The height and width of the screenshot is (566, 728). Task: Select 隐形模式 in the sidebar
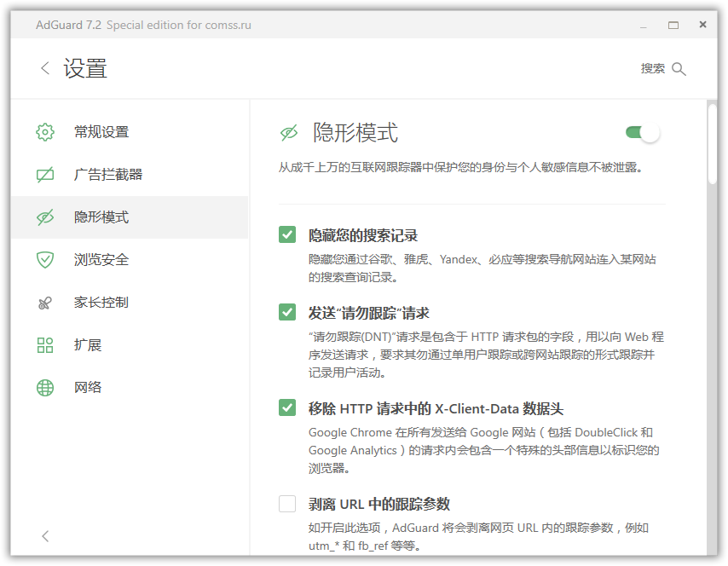point(130,217)
